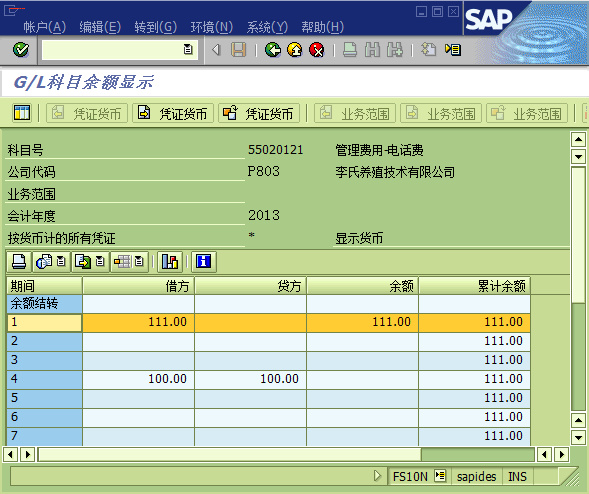
Task: Click the column layout icon left of 凭证货币
Action: 22,113
